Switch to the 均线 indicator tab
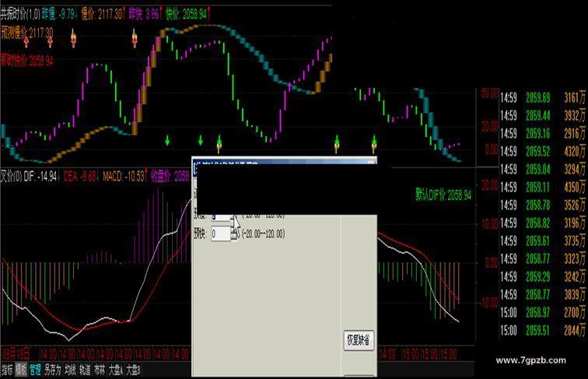 point(70,370)
